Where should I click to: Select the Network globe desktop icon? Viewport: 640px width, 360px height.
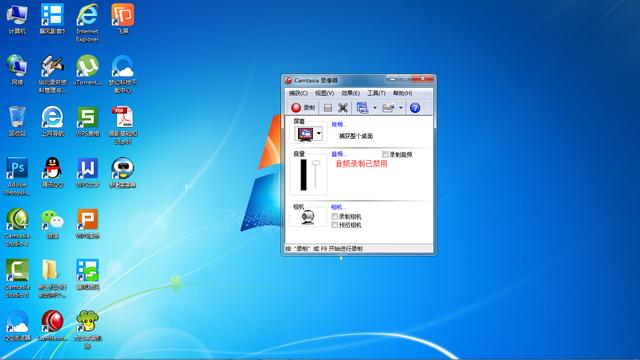[17, 70]
